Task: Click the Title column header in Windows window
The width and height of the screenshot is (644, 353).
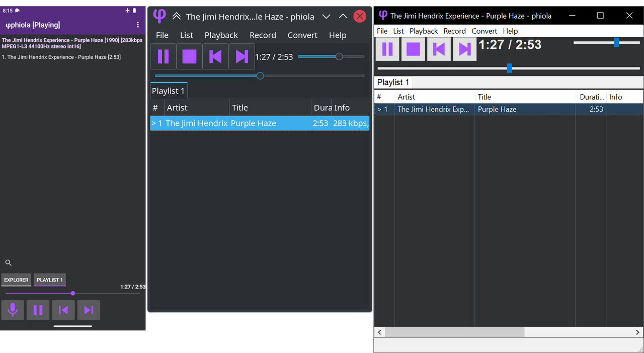Action: [525, 97]
